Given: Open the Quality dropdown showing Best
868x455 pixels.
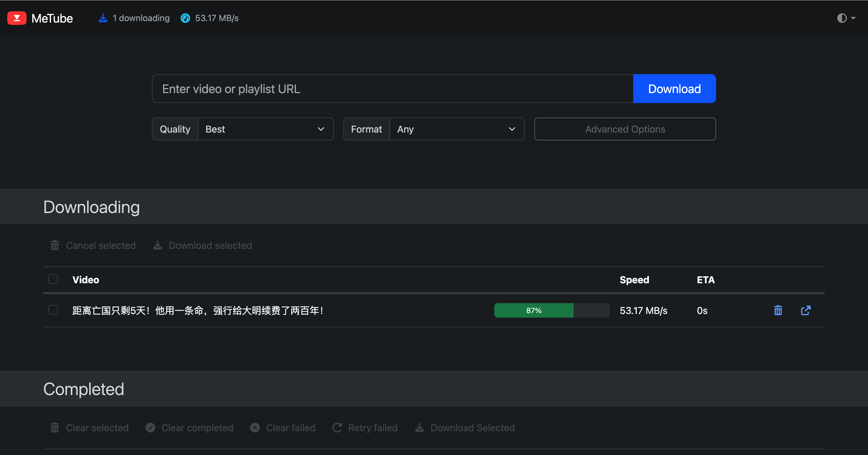Looking at the screenshot, I should (265, 129).
